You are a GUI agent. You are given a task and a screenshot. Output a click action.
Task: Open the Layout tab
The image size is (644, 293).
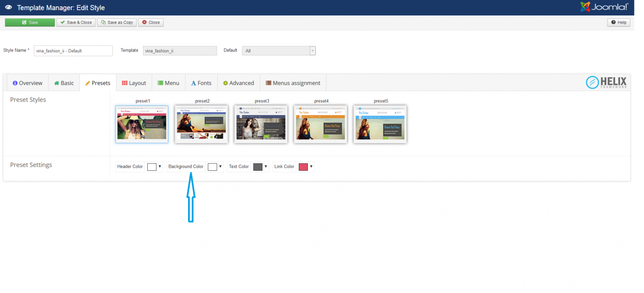[x=134, y=83]
